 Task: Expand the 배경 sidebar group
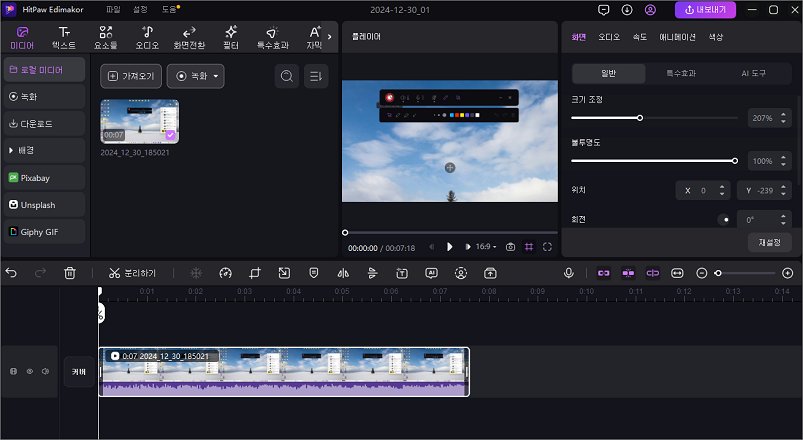tap(45, 150)
